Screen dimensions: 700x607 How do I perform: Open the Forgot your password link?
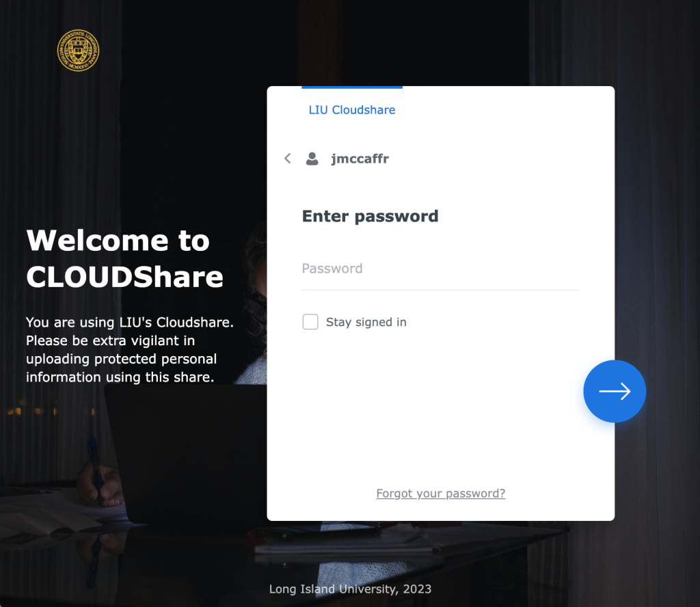pos(441,494)
